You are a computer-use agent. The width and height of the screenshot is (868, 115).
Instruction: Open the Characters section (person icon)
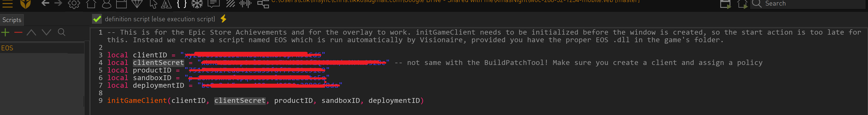click(x=106, y=4)
